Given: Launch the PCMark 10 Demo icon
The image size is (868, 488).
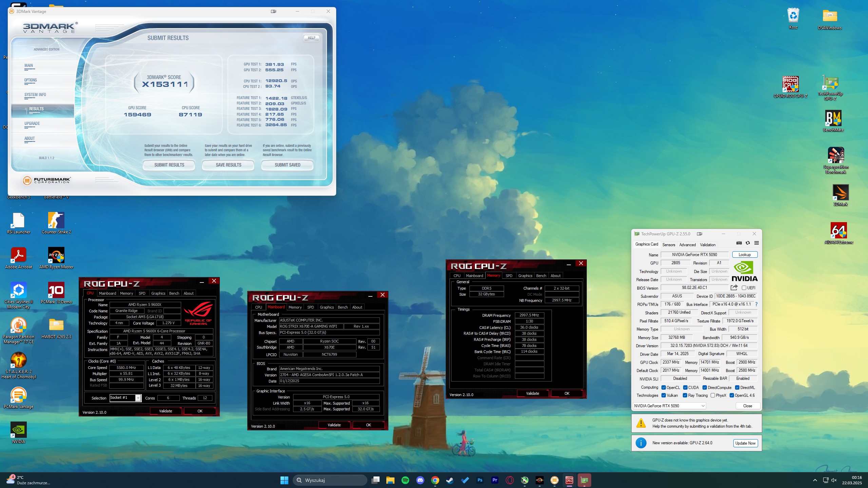Looking at the screenshot, I should tap(56, 293).
